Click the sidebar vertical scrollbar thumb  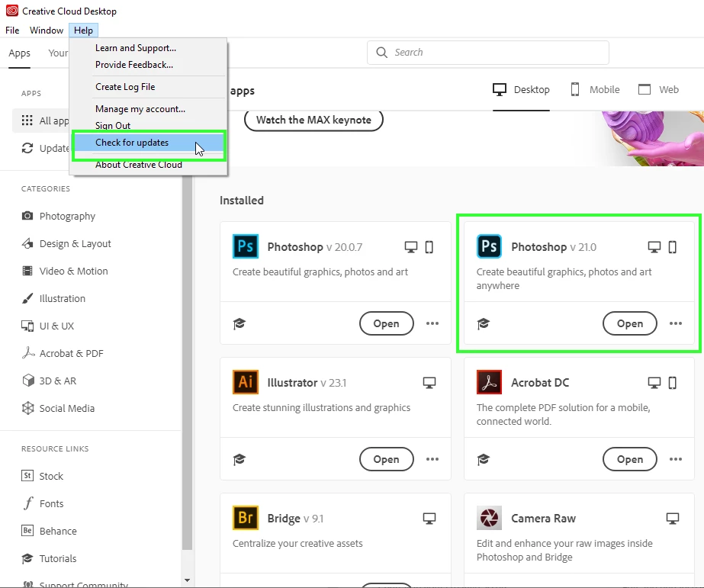pos(187,363)
